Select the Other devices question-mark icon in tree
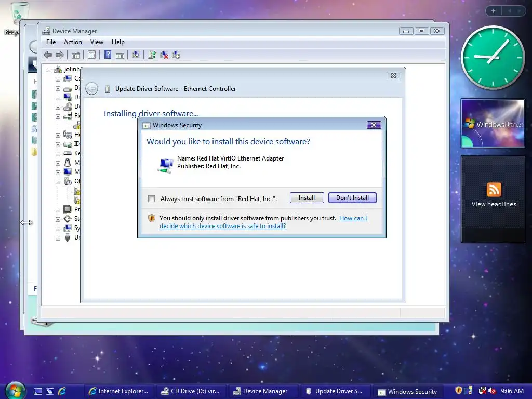This screenshot has width=532, height=399. (x=68, y=181)
